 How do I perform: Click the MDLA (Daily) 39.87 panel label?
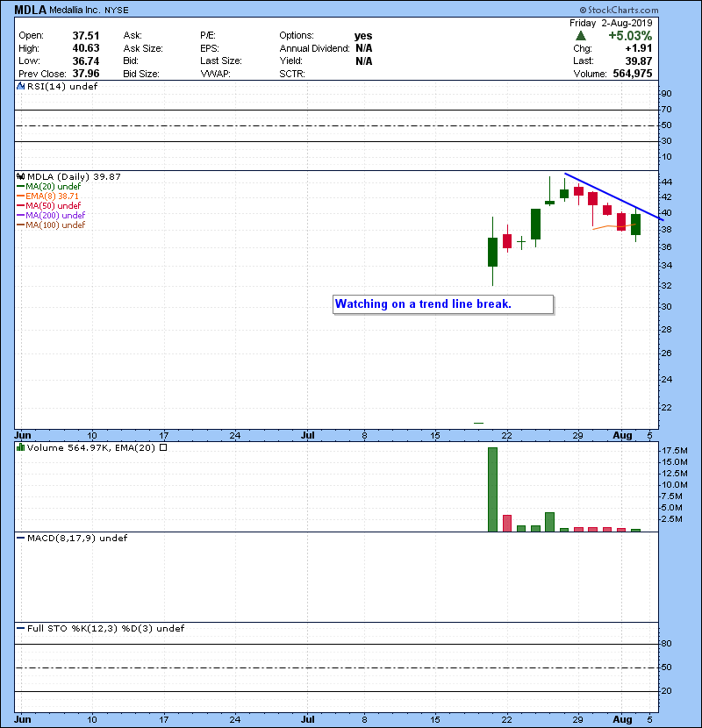coord(74,177)
